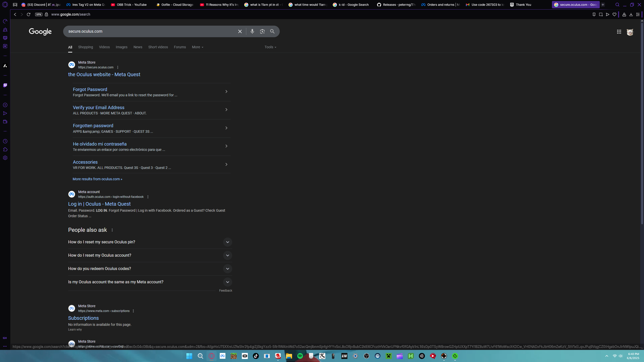Screen dimensions: 644x362
Task: Take a snapshot with the dashed-square icon
Action: click(601, 14)
